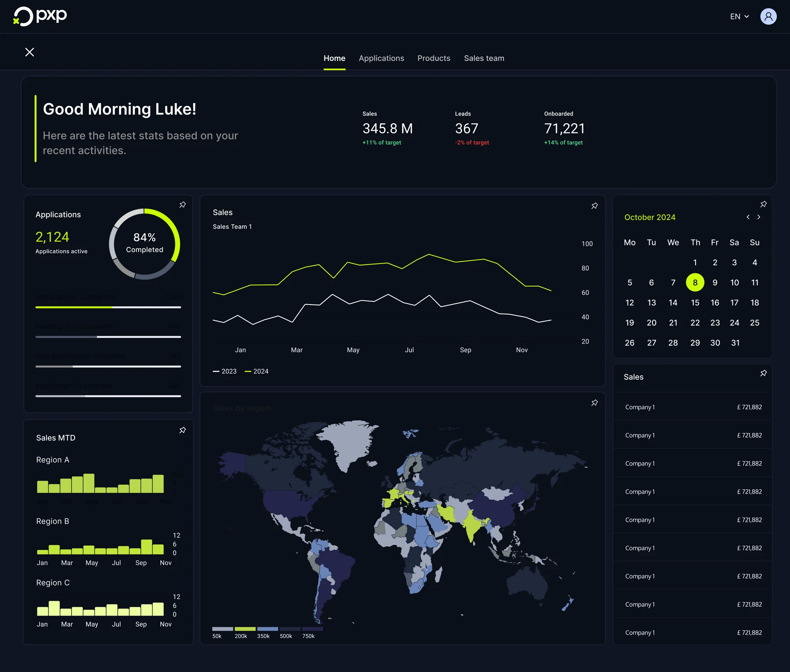This screenshot has width=790, height=672.
Task: Pin the October calendar widget
Action: click(763, 204)
